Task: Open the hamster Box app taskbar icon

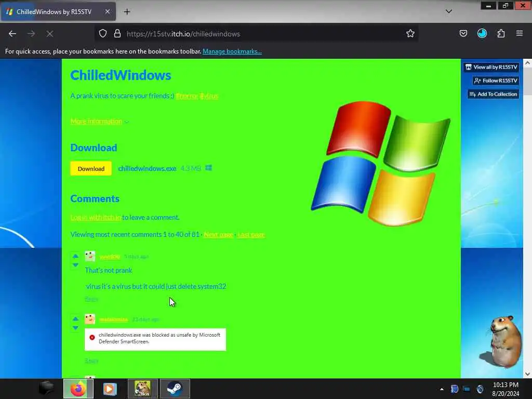Action: click(x=142, y=389)
